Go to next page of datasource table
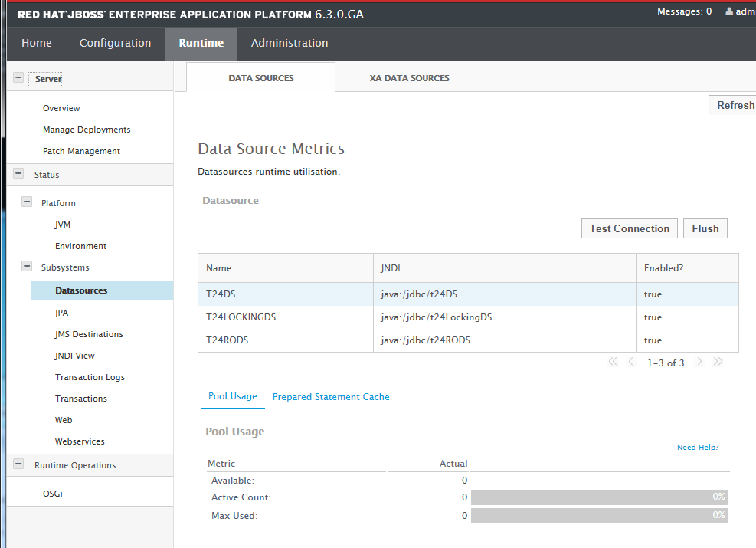This screenshot has width=756, height=548. point(699,362)
